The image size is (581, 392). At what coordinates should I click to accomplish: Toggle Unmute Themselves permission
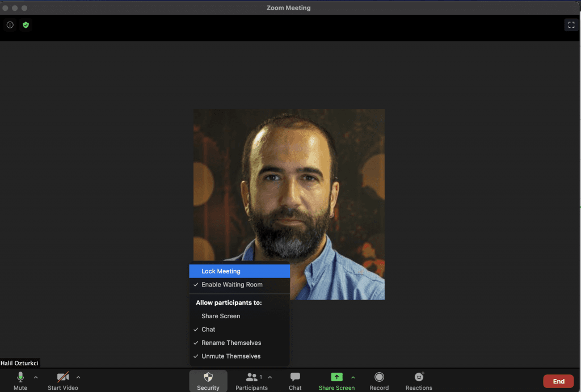(x=231, y=356)
